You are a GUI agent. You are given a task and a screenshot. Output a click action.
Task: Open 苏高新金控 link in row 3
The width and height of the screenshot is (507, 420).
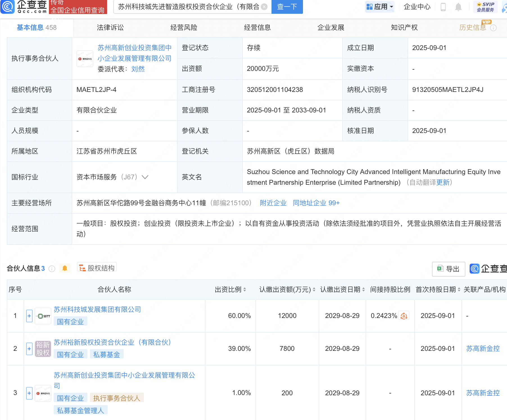483,393
